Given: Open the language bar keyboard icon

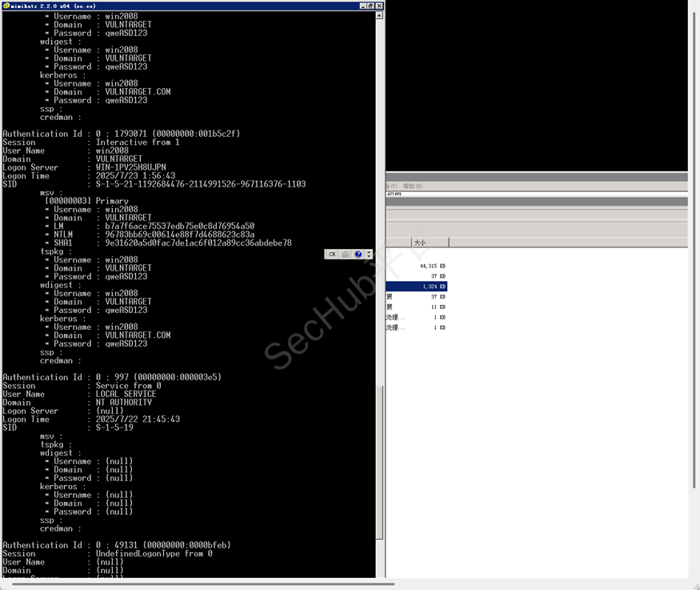Looking at the screenshot, I should point(345,255).
